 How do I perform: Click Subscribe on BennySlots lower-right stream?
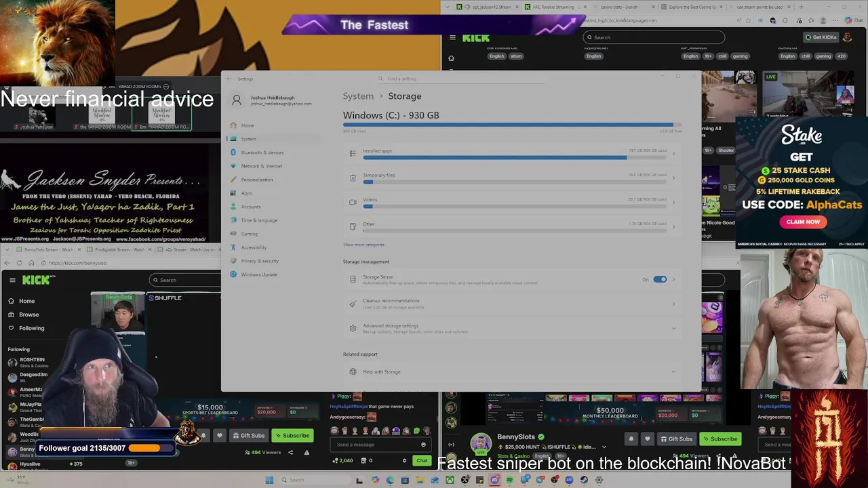[x=719, y=439]
